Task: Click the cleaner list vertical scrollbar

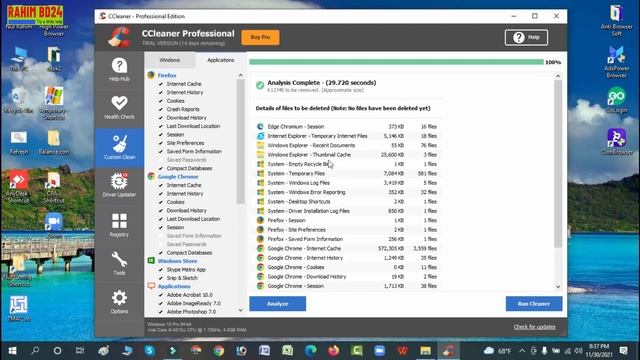Action: [x=240, y=141]
